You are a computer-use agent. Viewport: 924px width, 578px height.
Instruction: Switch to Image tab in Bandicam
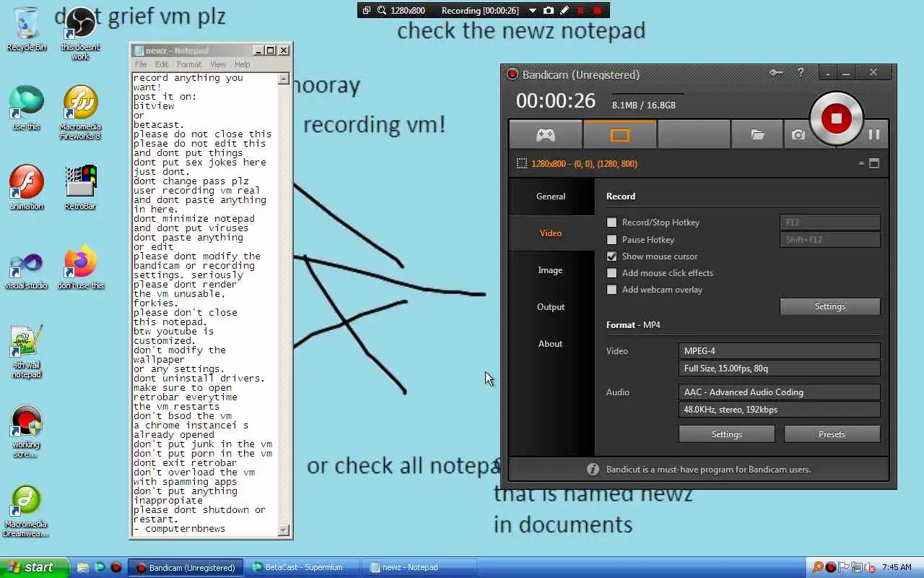pyautogui.click(x=551, y=270)
